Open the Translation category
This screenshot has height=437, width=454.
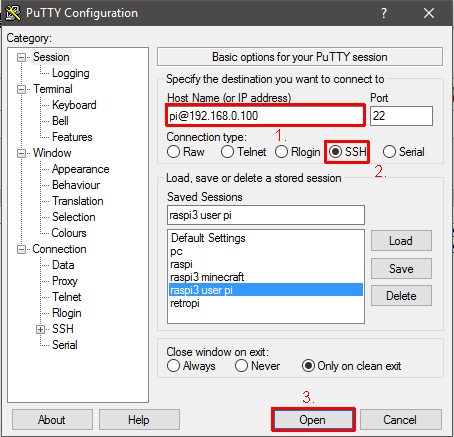pyautogui.click(x=78, y=201)
